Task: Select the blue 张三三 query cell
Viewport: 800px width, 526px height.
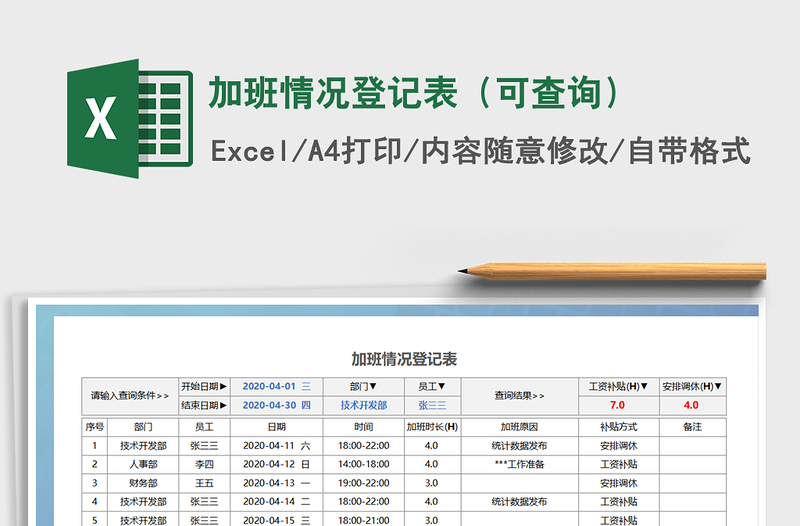Action: [x=432, y=405]
